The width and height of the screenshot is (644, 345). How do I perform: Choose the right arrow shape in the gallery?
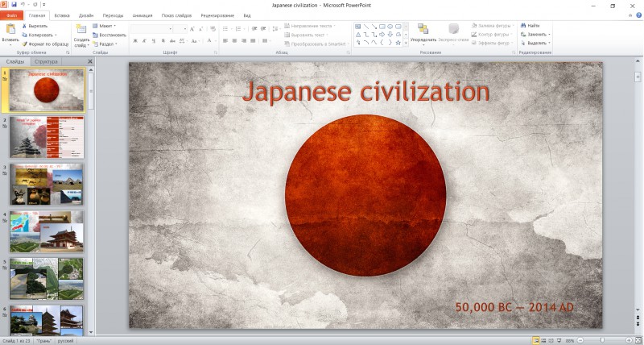(x=382, y=35)
